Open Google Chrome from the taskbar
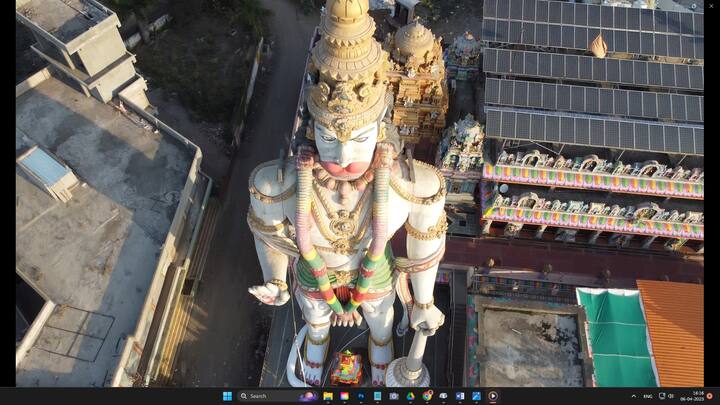This screenshot has height=405, width=720. click(427, 396)
